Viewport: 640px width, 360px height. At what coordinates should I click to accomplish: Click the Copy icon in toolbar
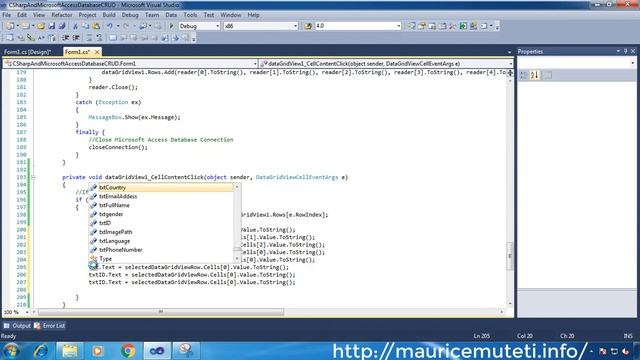pyautogui.click(x=86, y=26)
